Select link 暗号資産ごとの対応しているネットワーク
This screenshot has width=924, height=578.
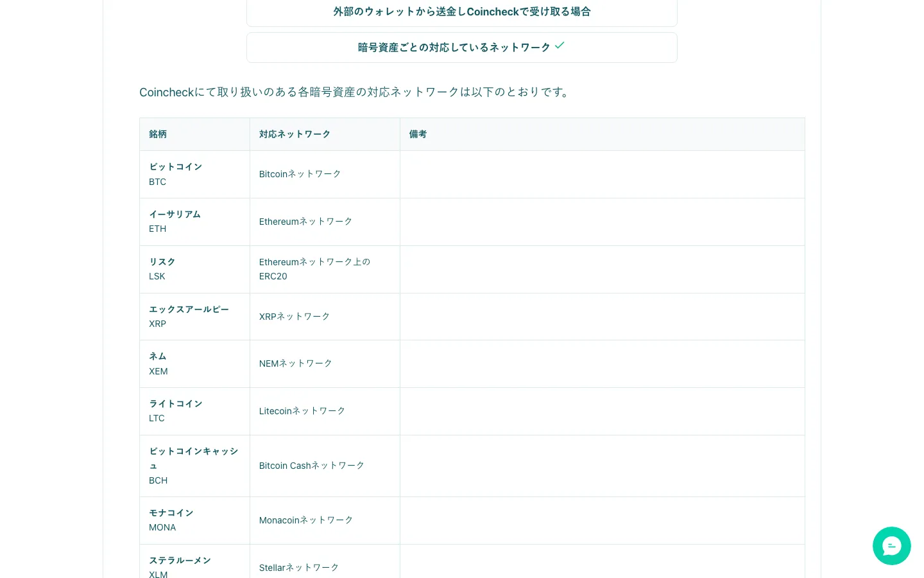coord(462,48)
